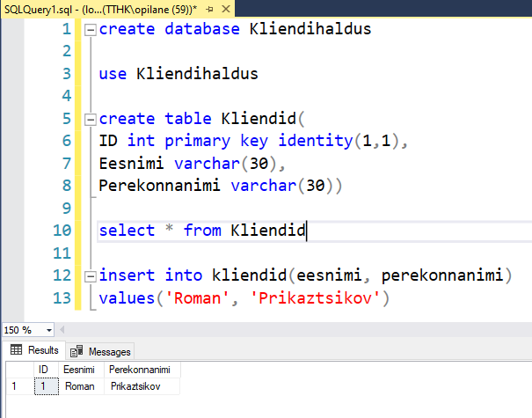Click the left scroll arrow beside zoom box
The height and width of the screenshot is (418, 532).
(x=63, y=329)
